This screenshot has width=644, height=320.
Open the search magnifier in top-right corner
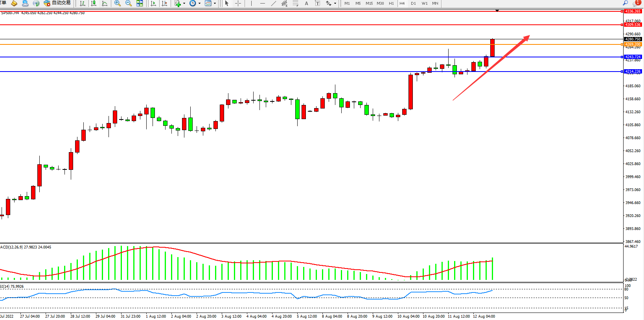pyautogui.click(x=626, y=3)
